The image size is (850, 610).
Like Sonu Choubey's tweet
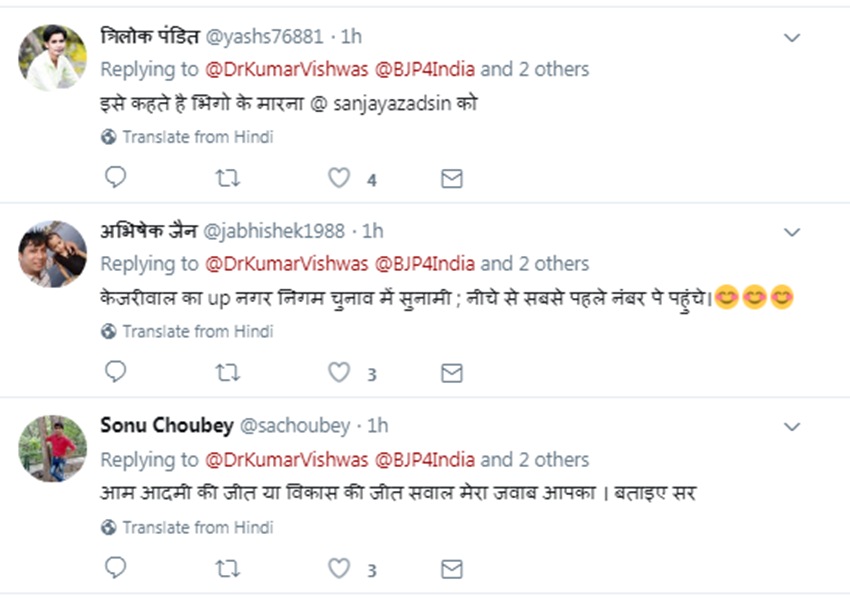click(x=340, y=568)
